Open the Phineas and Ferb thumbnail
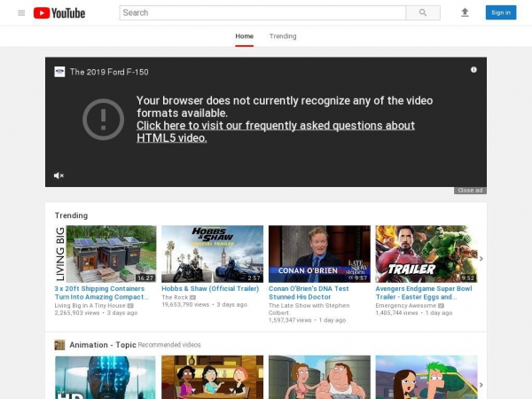Viewport: 532px width, 399px height. [426, 378]
